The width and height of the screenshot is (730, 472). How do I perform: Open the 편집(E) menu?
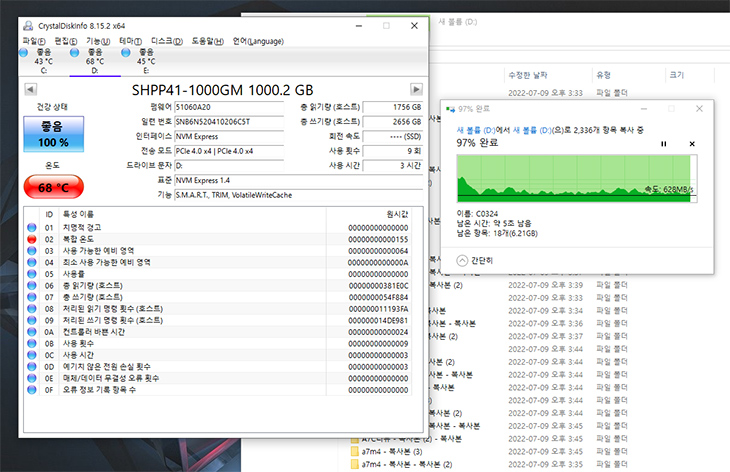pos(66,41)
